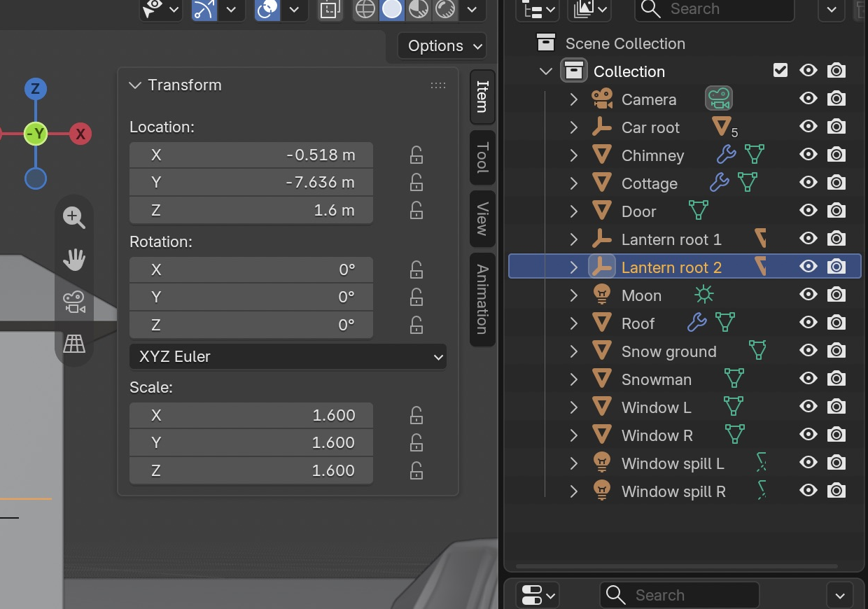Screen dimensions: 868x609
Task: Toggle X-ray mode button
Action: (x=329, y=10)
